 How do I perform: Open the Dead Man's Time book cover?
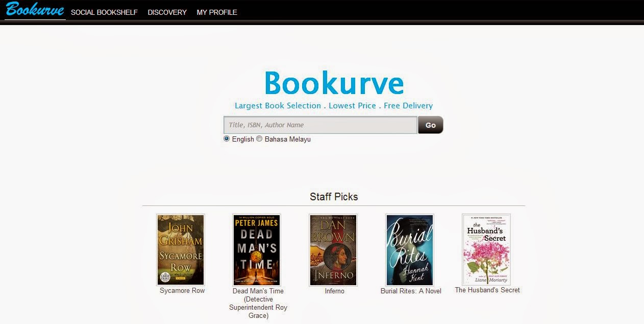257,250
